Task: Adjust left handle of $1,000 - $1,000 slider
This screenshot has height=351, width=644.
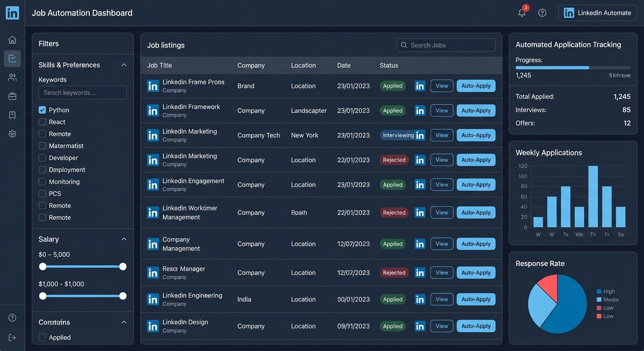Action: tap(43, 296)
